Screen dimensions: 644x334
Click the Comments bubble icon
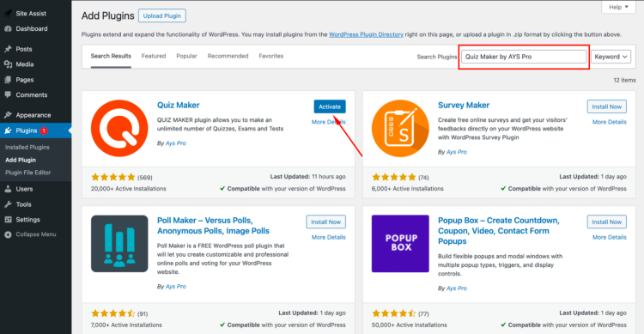pos(8,95)
